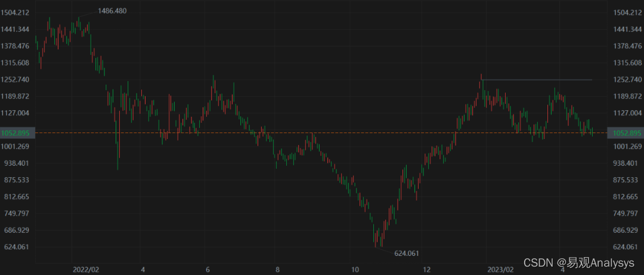Click the 2023/02 date label on the time axis
This screenshot has width=644, height=275.
click(x=501, y=270)
